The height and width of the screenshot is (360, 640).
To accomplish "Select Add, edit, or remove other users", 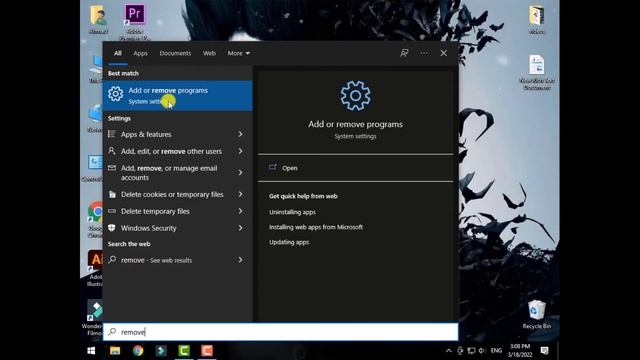I will [x=178, y=151].
